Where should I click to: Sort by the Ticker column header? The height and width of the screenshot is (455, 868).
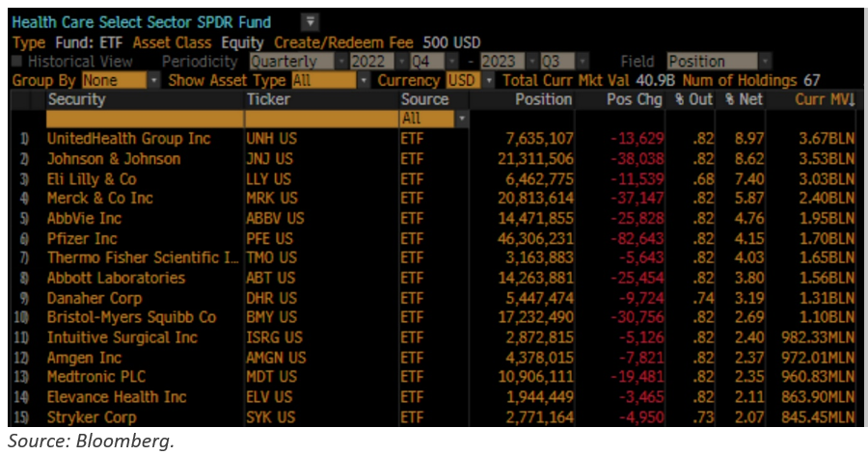tap(268, 99)
